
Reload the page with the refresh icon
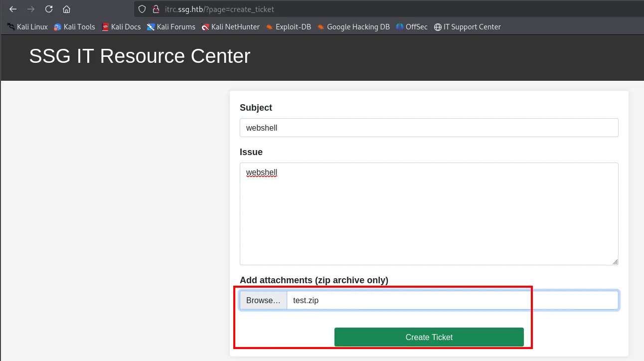pos(48,9)
